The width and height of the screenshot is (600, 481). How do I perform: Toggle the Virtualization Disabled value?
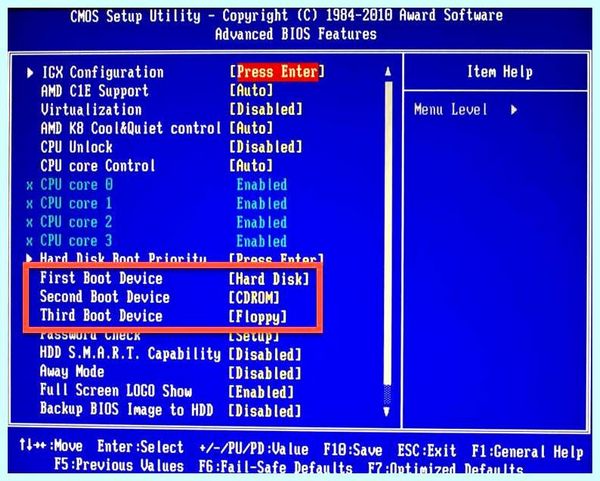(x=266, y=109)
